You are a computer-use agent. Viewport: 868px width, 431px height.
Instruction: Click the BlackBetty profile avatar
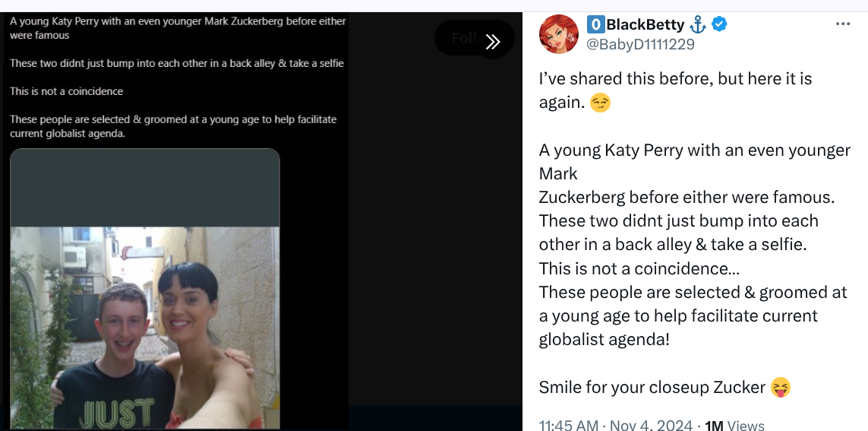click(559, 34)
